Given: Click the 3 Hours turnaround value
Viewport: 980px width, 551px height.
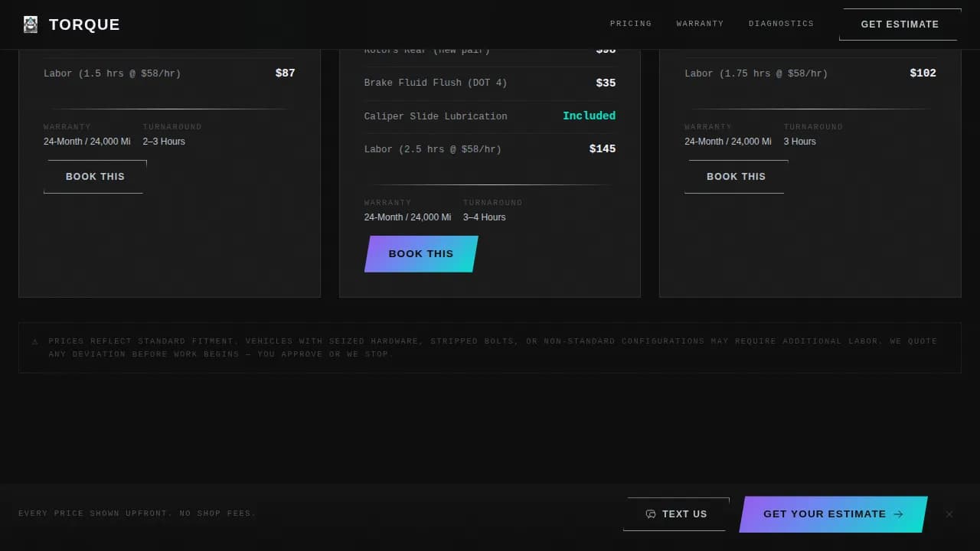Looking at the screenshot, I should 799,142.
